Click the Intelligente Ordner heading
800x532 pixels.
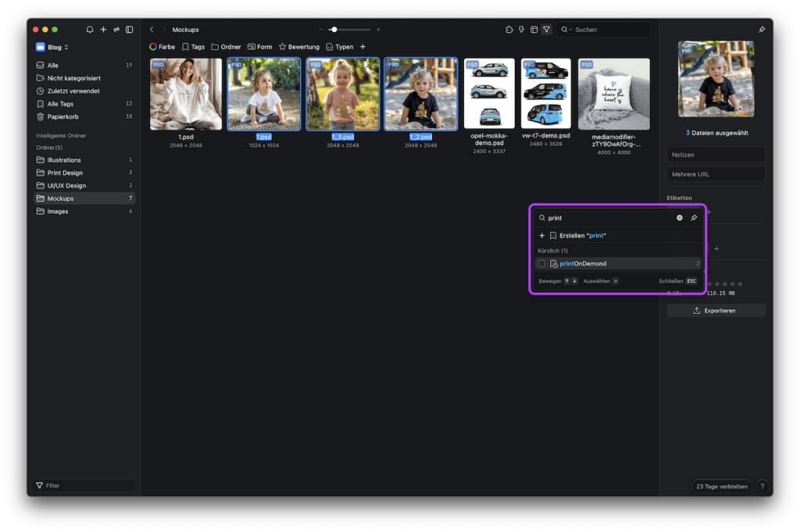(x=61, y=136)
